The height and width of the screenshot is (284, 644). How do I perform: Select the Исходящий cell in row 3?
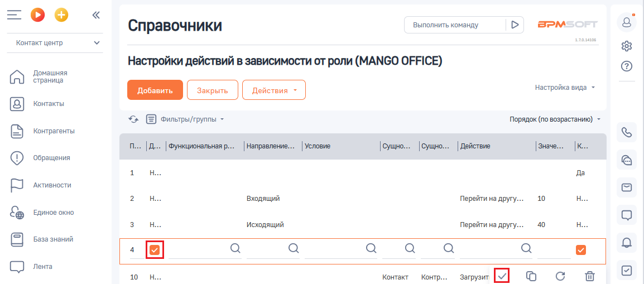pyautogui.click(x=265, y=224)
